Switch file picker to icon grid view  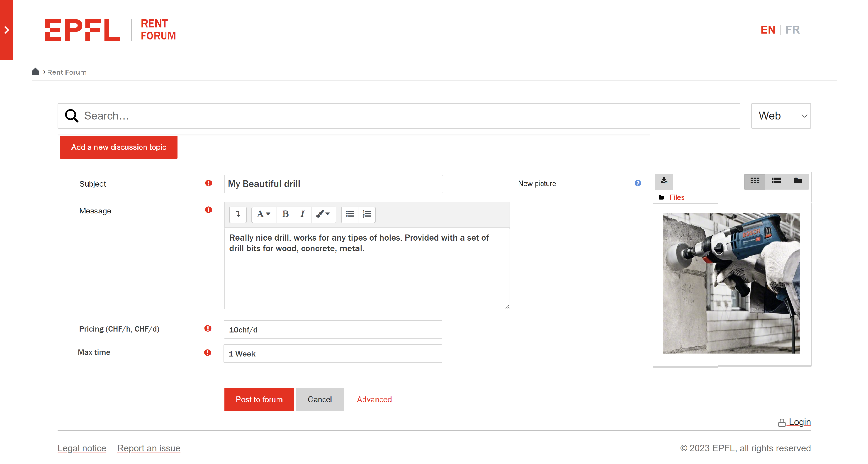(754, 181)
